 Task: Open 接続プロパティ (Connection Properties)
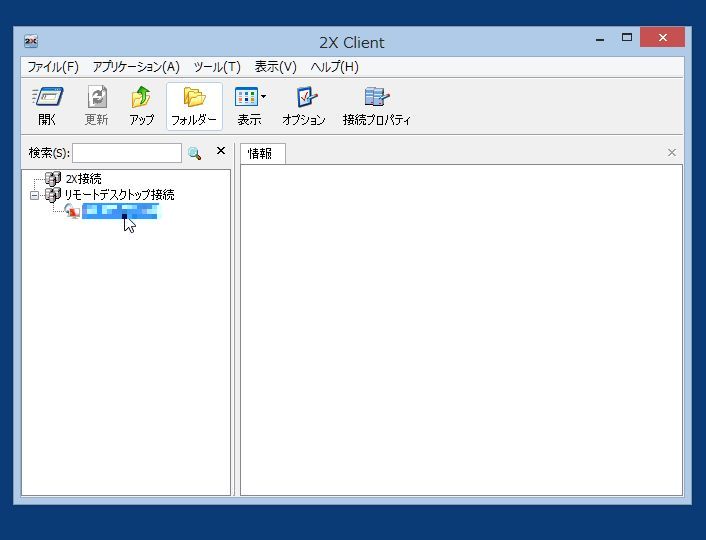[x=376, y=106]
